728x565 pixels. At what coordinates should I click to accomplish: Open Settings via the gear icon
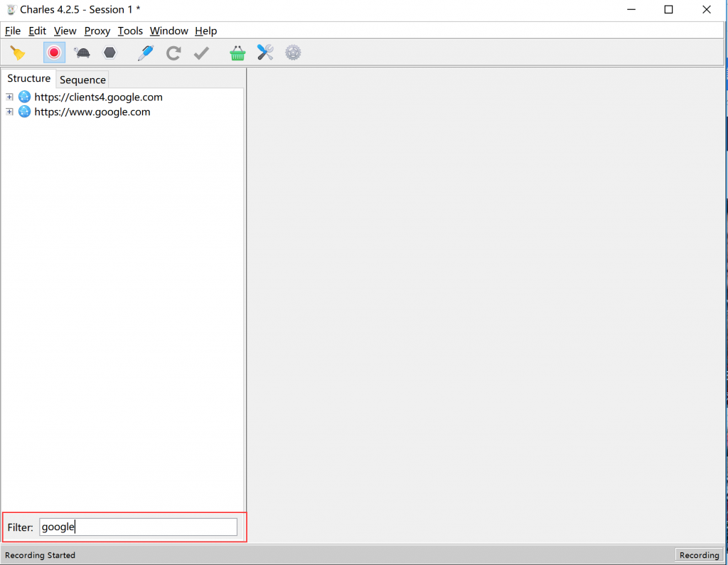[293, 53]
